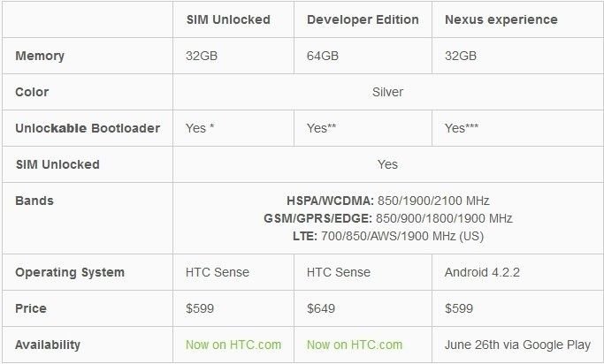Click the LTE bands line of text

coord(388,236)
